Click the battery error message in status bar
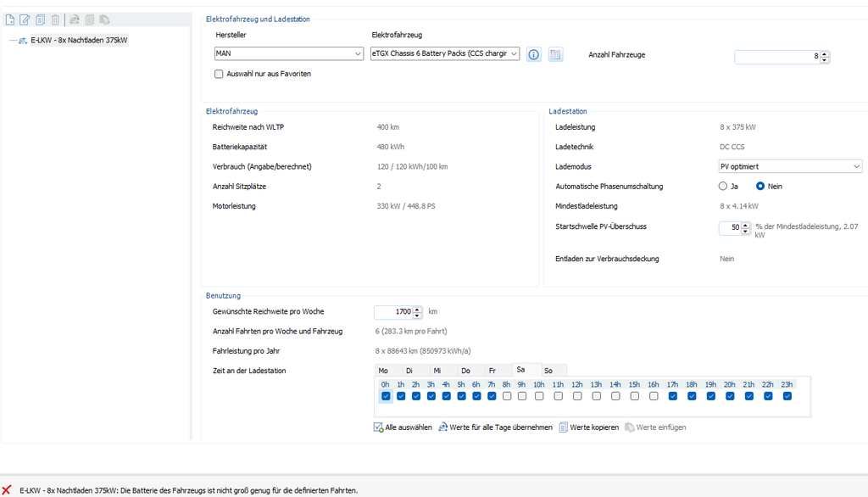The height and width of the screenshot is (497, 868). point(189,490)
